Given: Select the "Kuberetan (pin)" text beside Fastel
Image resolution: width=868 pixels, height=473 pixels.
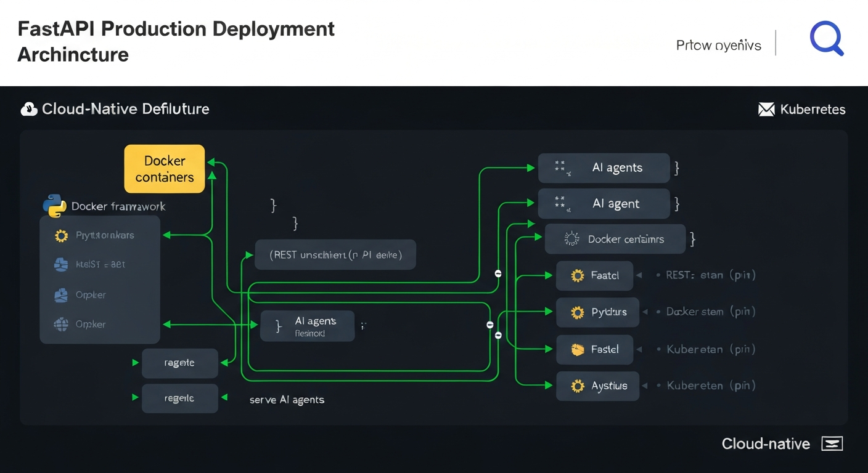Looking at the screenshot, I should point(711,349).
